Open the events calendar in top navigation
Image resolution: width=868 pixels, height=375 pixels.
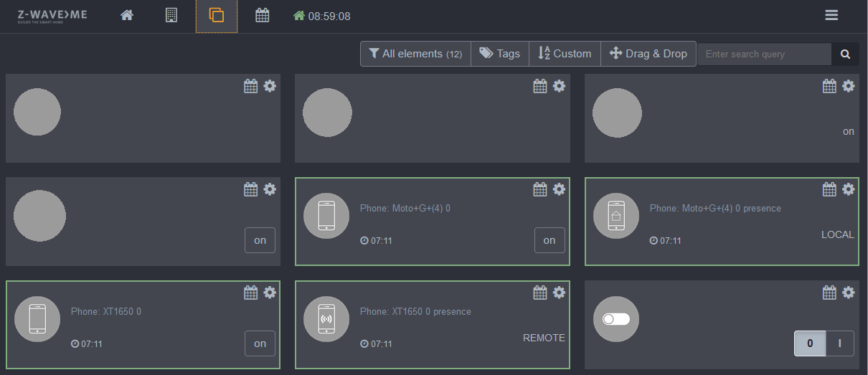click(263, 15)
